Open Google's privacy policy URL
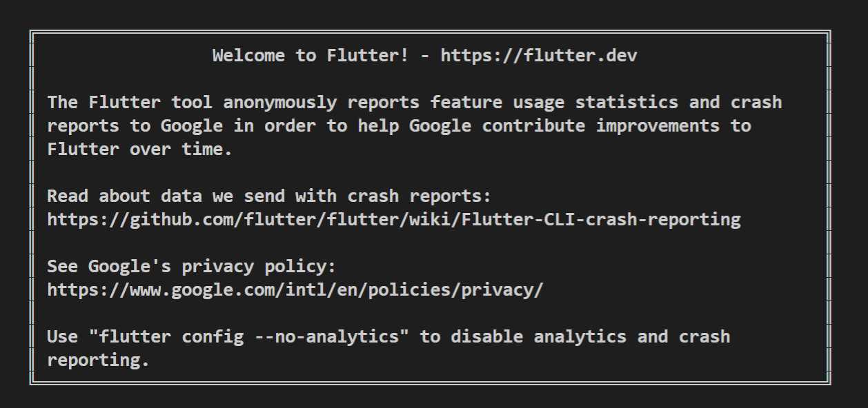Image resolution: width=868 pixels, height=408 pixels. click(x=295, y=290)
